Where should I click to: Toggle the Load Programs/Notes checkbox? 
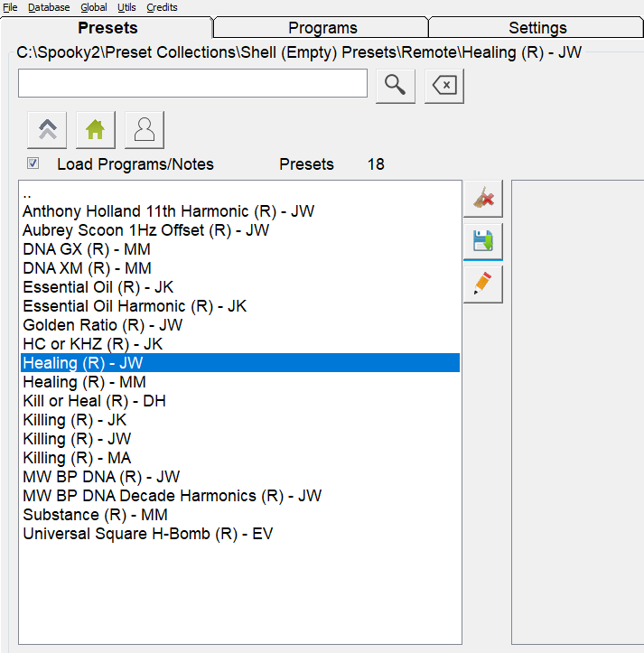point(33,163)
